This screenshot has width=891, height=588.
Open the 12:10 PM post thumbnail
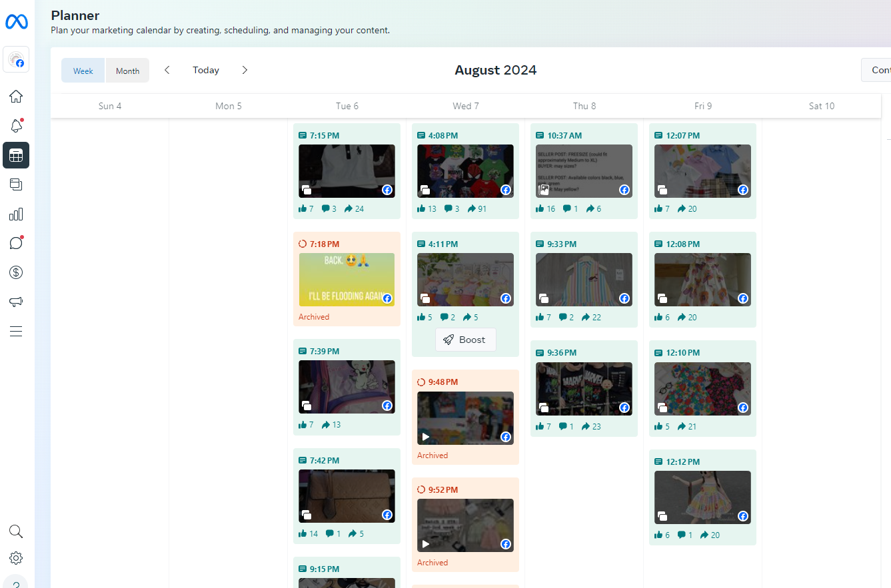(x=702, y=389)
